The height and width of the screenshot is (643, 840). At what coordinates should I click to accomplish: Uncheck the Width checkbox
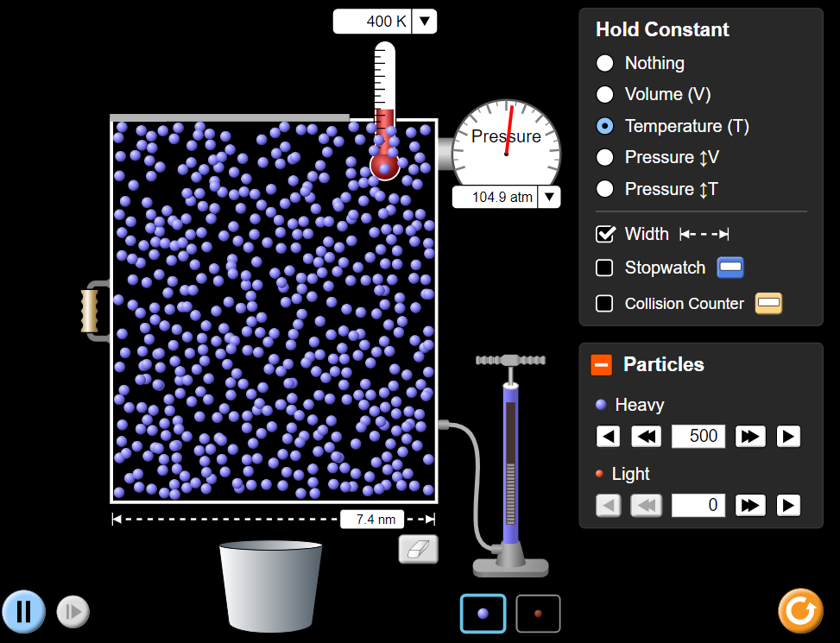coord(605,234)
